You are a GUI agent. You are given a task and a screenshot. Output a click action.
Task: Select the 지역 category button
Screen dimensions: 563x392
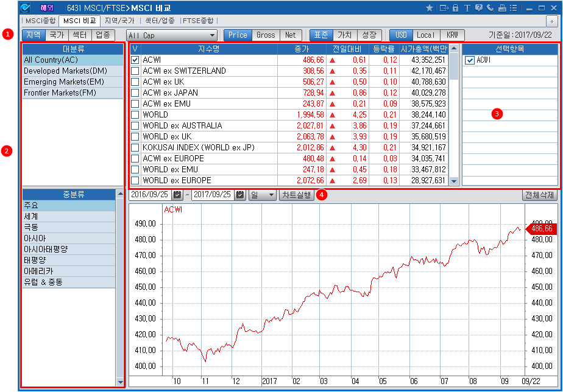click(x=34, y=35)
